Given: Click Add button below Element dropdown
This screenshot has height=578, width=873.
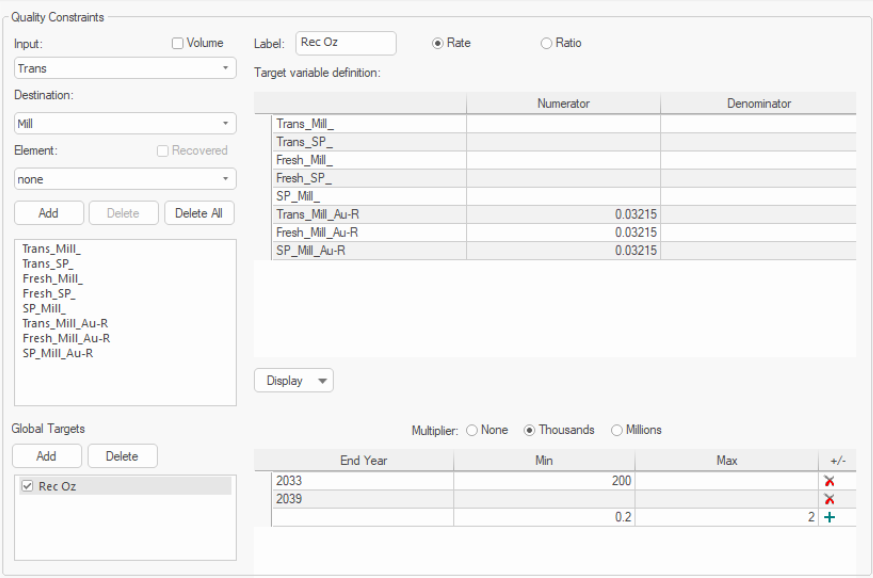Looking at the screenshot, I should [48, 213].
